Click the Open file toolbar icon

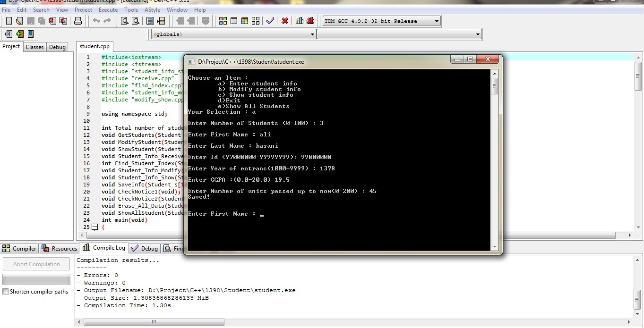(x=19, y=21)
